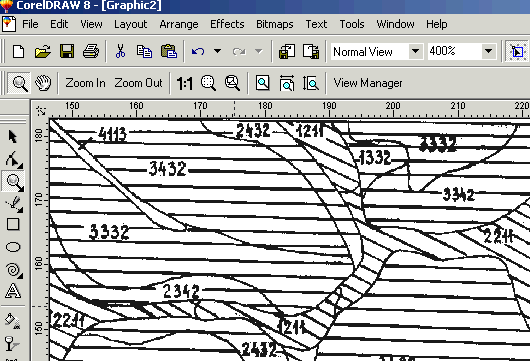Open the Bitmaps menu
Viewport: 530px width, 361px height.
coord(274,24)
